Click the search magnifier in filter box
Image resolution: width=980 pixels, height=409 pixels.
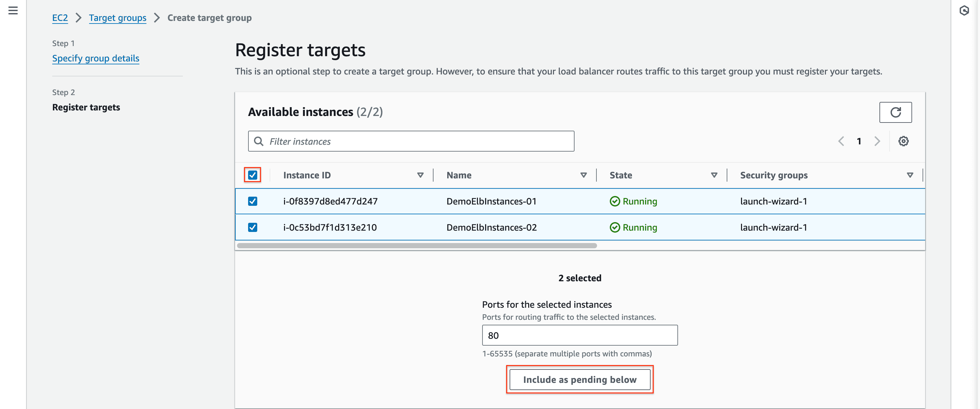[x=259, y=141]
